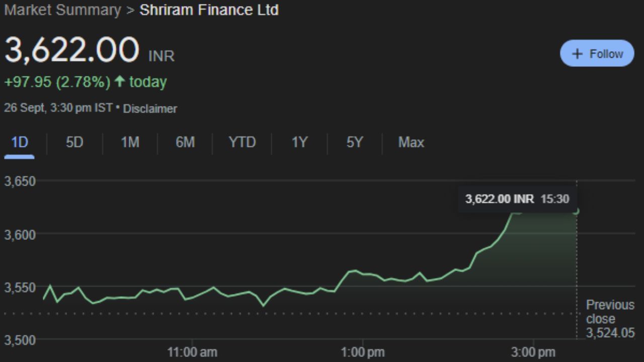
Task: Click the 3:00 pm x-axis label
Action: pos(533,352)
